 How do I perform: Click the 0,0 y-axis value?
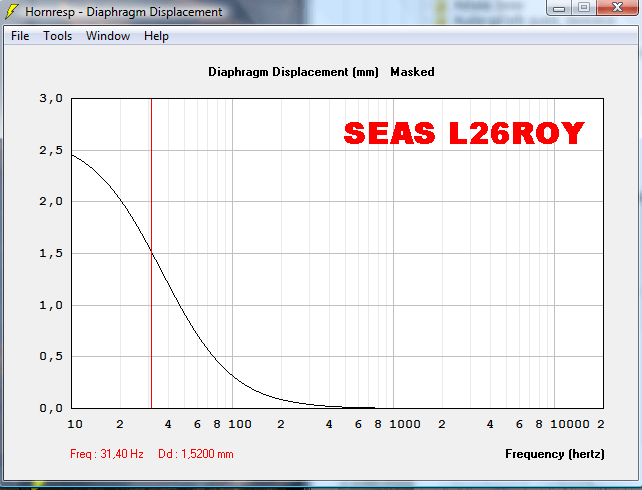51,408
